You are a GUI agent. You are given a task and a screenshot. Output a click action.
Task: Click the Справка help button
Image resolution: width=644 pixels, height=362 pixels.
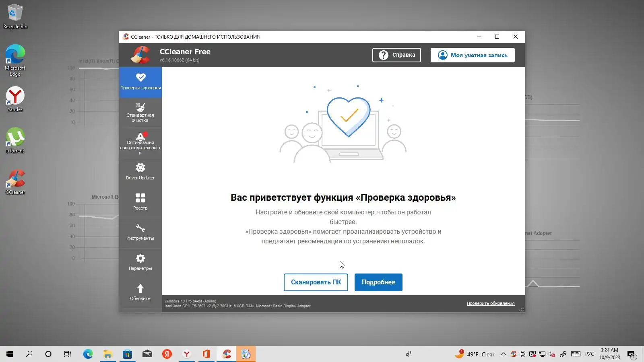point(396,55)
